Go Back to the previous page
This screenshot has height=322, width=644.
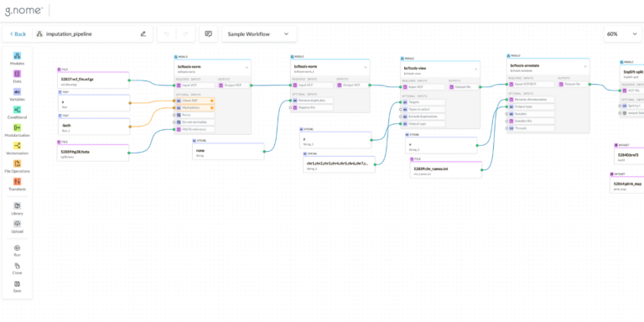coord(18,34)
